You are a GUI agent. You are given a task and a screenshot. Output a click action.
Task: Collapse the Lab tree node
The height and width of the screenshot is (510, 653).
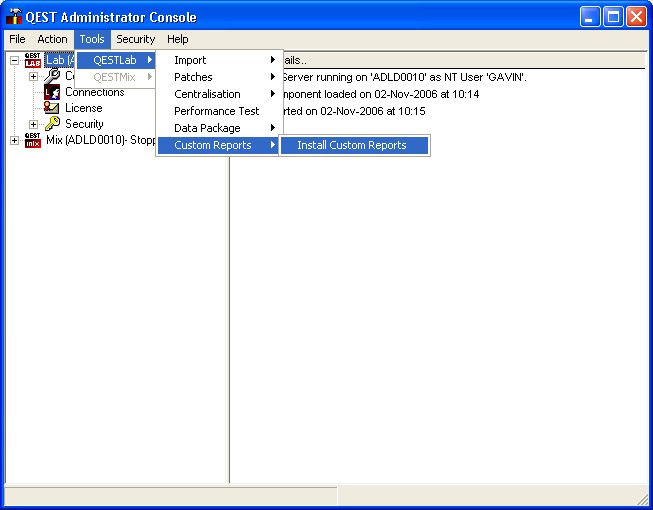coord(14,60)
